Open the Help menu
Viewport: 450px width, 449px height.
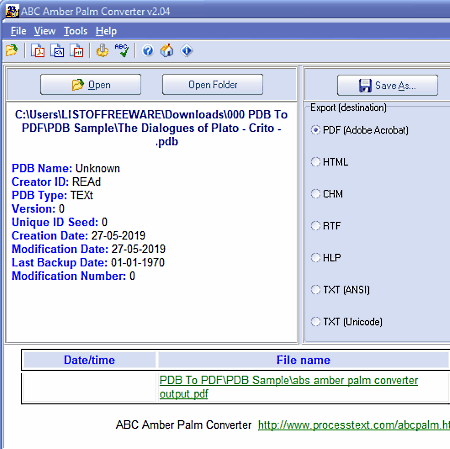pos(106,31)
